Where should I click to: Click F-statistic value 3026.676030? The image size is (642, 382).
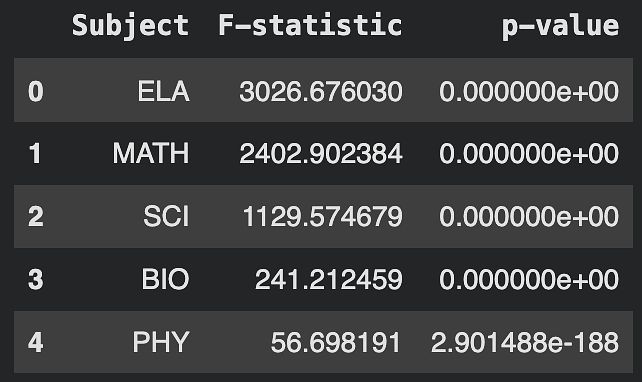tap(321, 91)
